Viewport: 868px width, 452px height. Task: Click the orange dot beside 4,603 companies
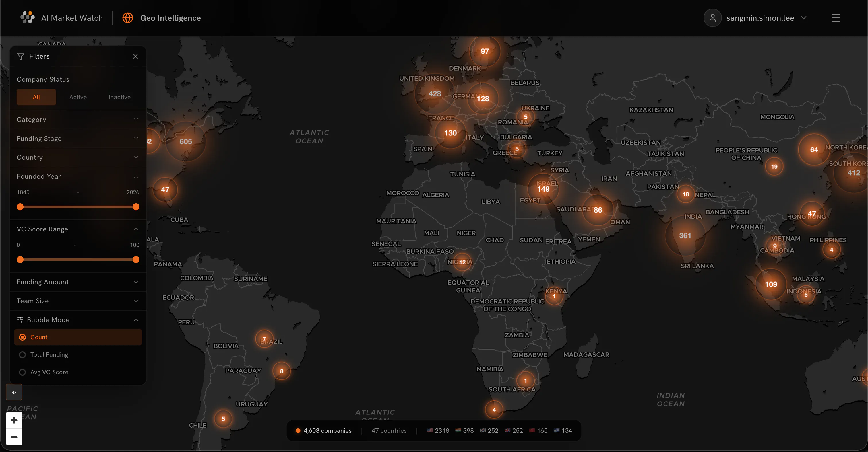(x=298, y=431)
